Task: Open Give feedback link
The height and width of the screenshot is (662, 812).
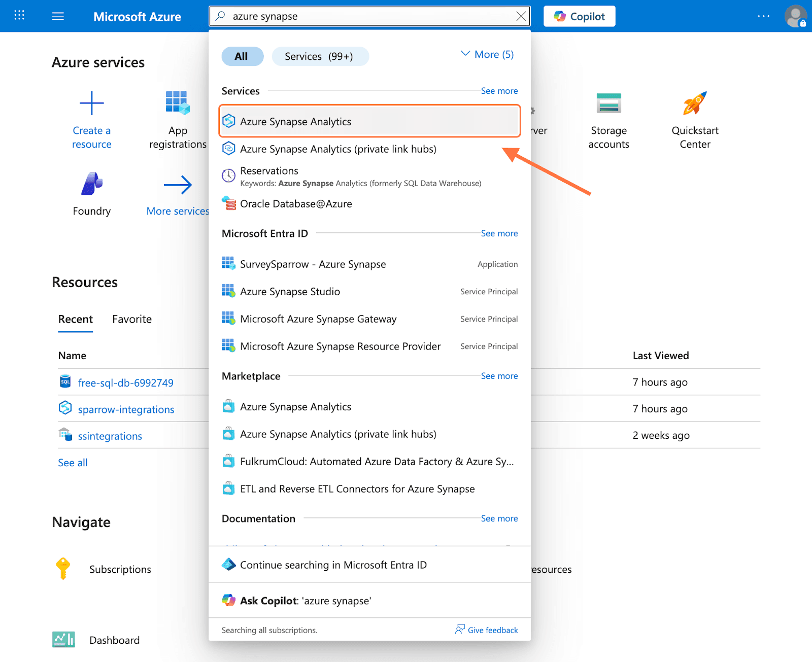Action: coord(487,630)
